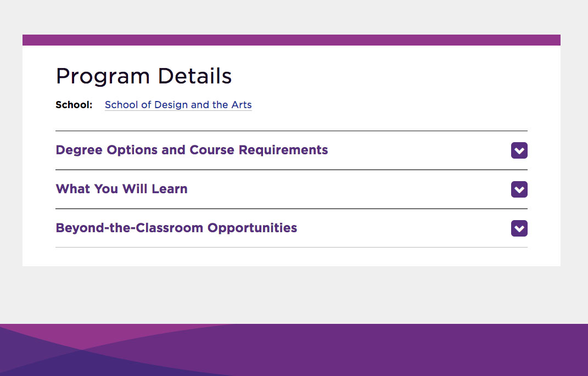Expand the What You Will Learn heading

click(121, 189)
